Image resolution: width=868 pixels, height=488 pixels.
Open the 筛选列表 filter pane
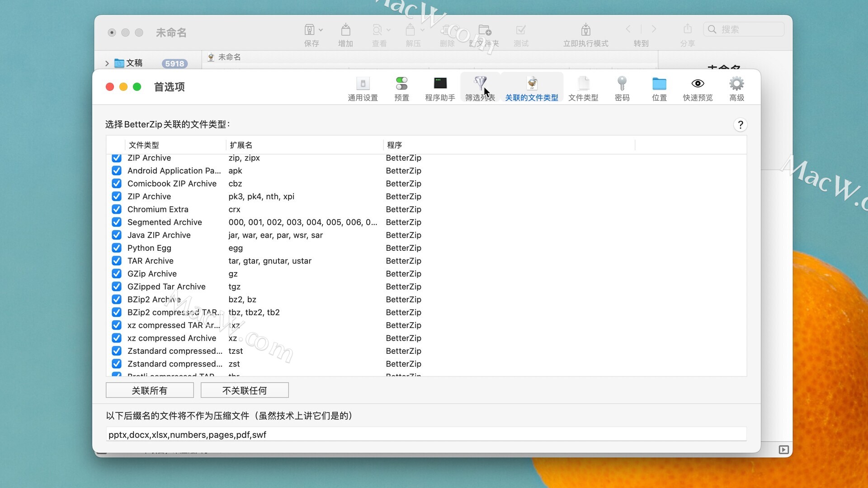pos(480,88)
